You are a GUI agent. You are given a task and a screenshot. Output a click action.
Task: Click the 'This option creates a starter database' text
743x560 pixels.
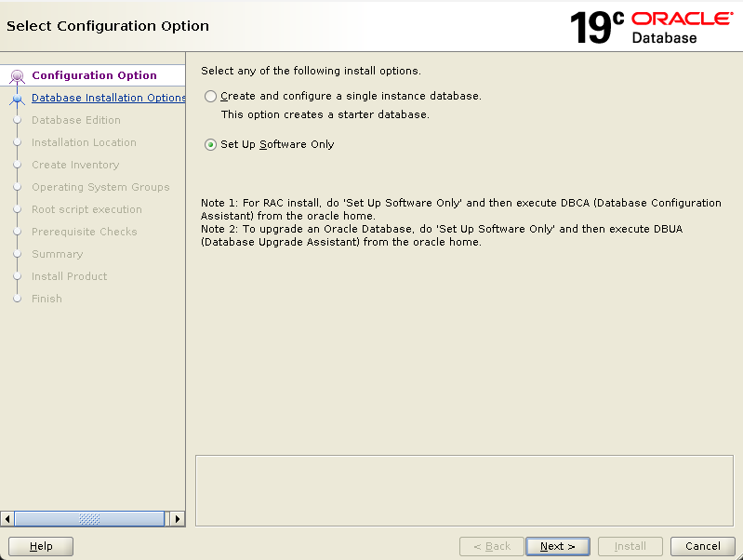click(x=325, y=114)
